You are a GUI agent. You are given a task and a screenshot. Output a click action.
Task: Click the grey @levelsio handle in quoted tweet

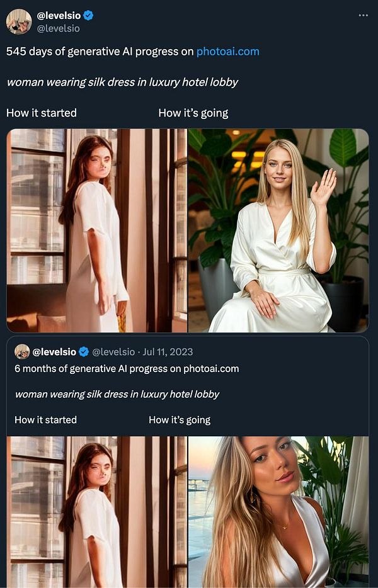113,351
